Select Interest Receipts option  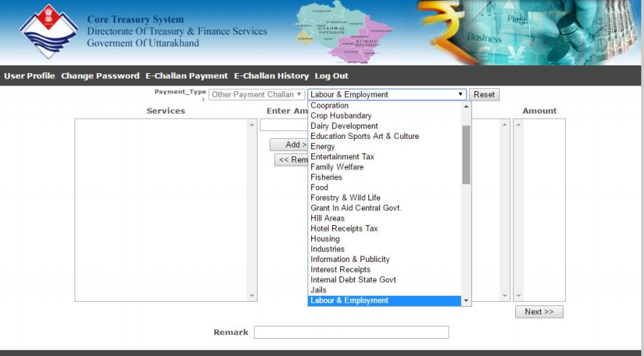point(384,270)
